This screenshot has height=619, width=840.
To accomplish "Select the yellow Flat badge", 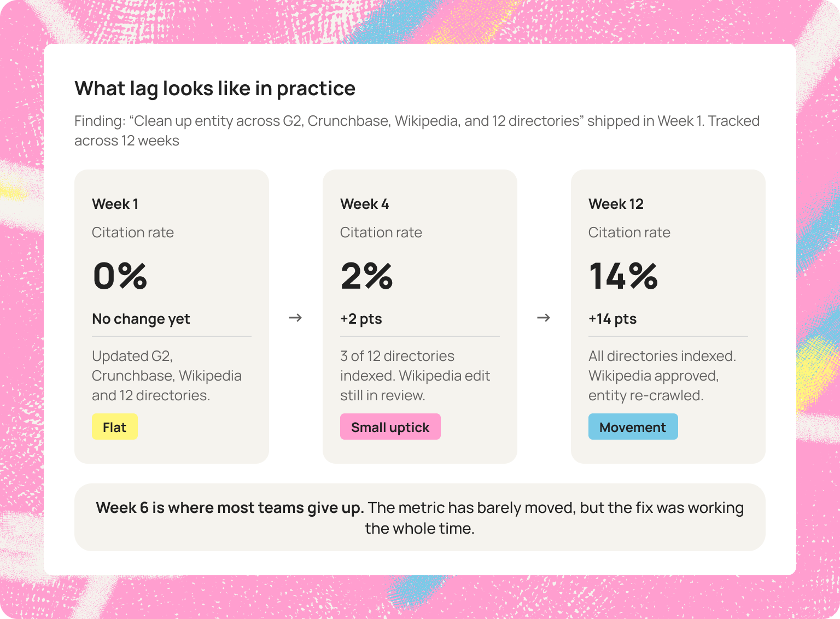I will [115, 427].
